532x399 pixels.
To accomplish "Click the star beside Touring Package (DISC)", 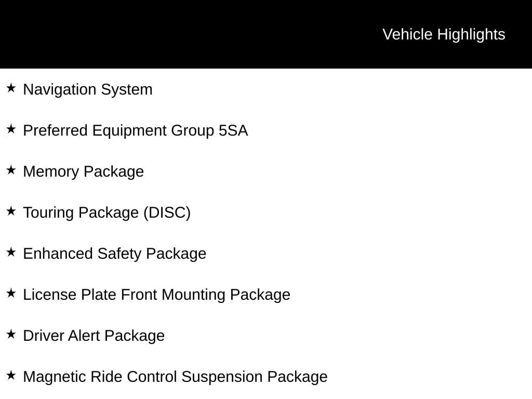I will (x=11, y=211).
